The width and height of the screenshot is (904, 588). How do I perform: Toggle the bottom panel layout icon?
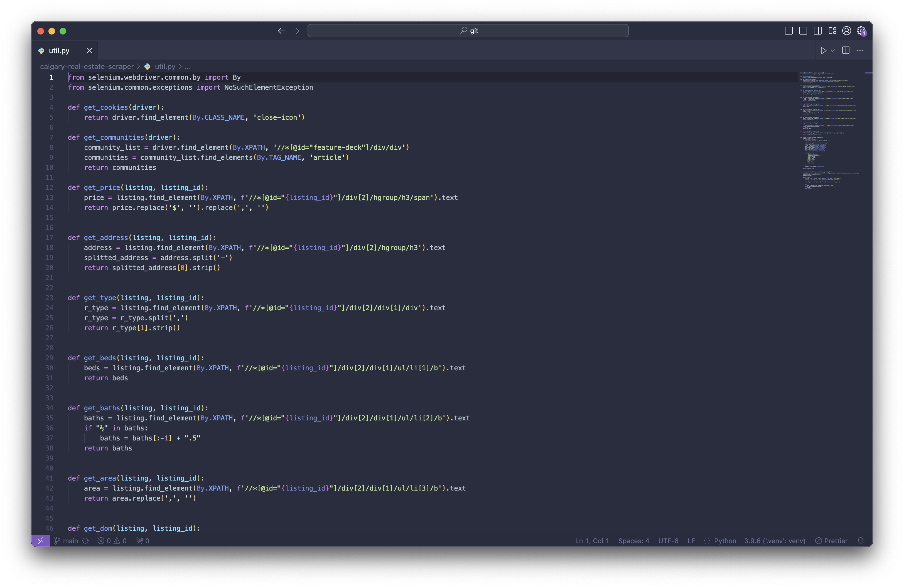pos(803,31)
